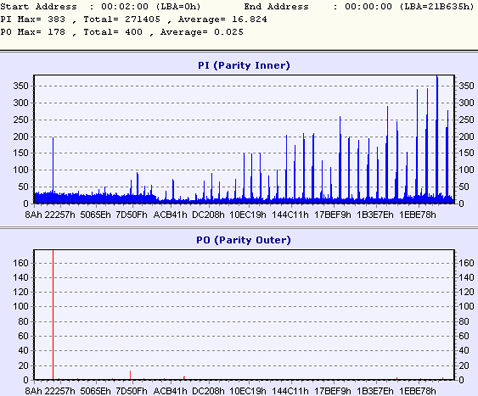The width and height of the screenshot is (478, 396).
Task: Click the PI (Parity Inner) chart title
Action: click(244, 65)
